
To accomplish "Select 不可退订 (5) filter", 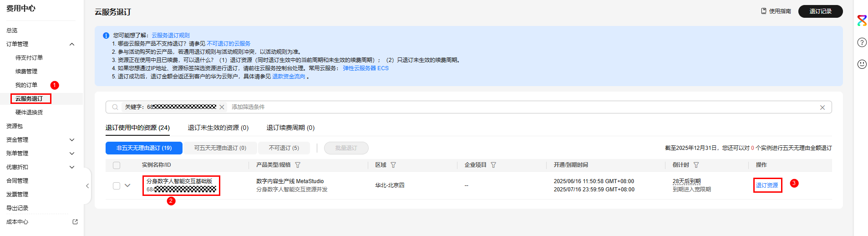I will (284, 148).
